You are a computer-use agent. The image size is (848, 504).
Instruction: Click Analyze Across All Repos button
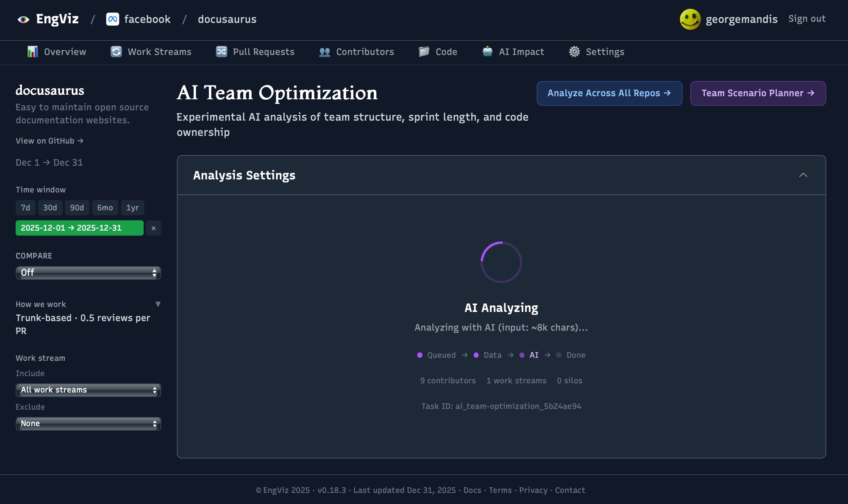(x=609, y=93)
